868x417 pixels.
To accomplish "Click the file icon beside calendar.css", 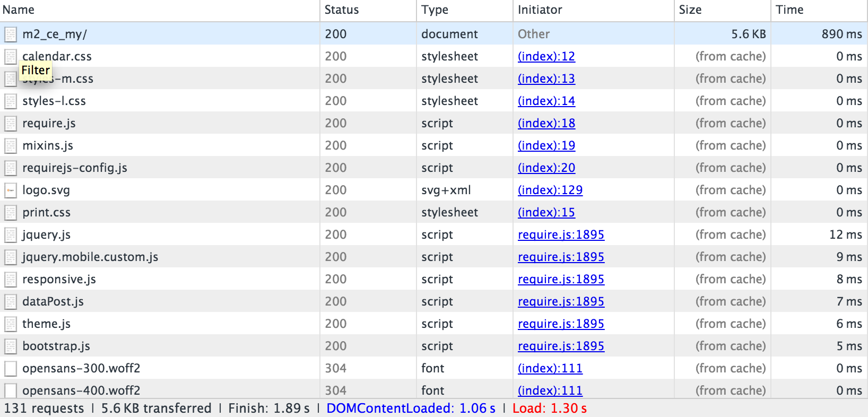I will click(11, 57).
